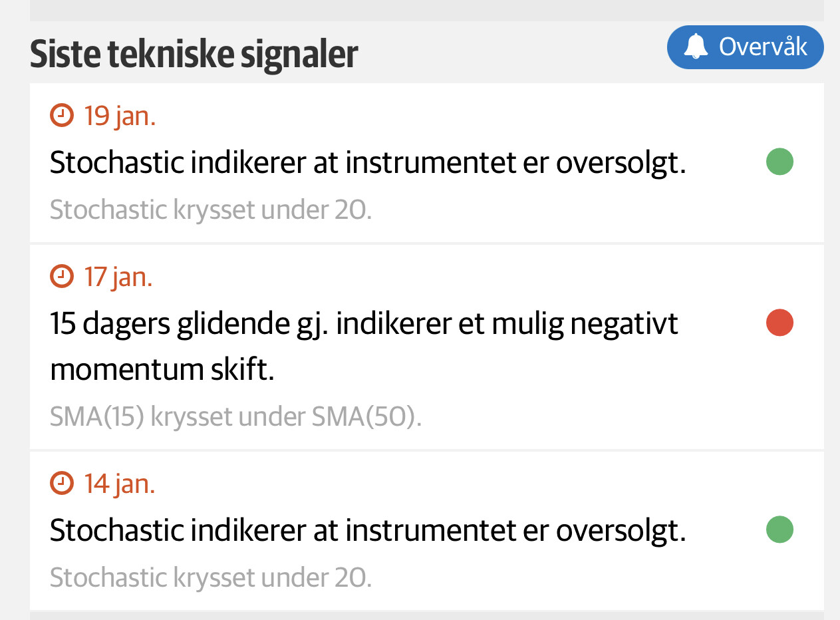Image resolution: width=840 pixels, height=620 pixels.
Task: Click the clock icon beside 19 jan.
Action: [62, 116]
